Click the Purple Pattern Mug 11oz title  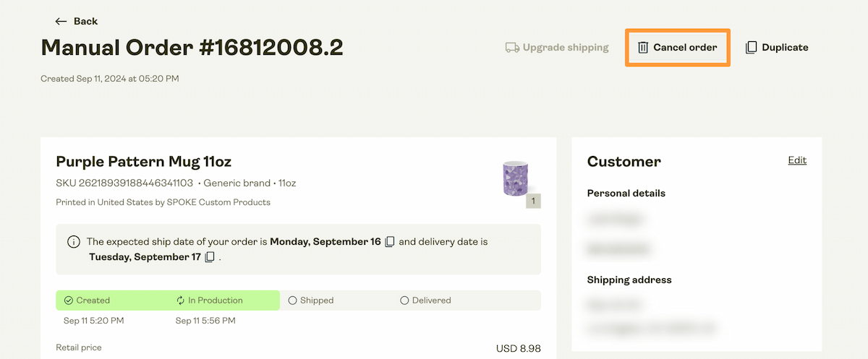coord(143,161)
